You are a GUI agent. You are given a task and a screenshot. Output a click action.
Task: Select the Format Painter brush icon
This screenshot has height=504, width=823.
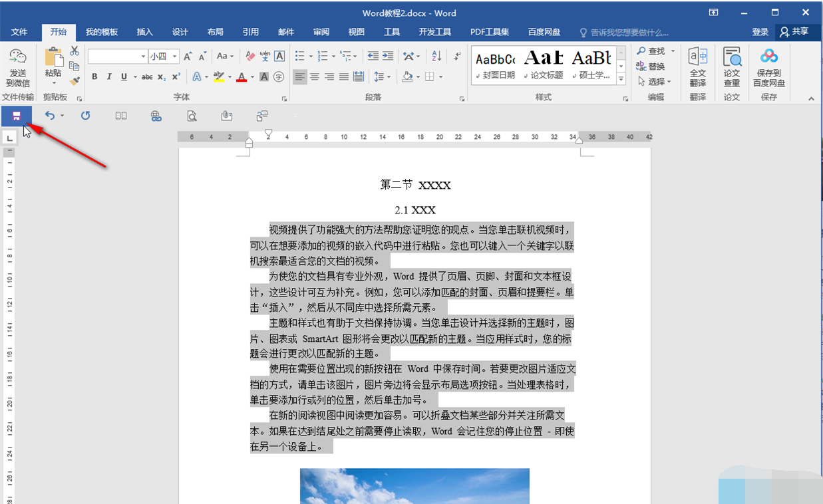click(75, 81)
